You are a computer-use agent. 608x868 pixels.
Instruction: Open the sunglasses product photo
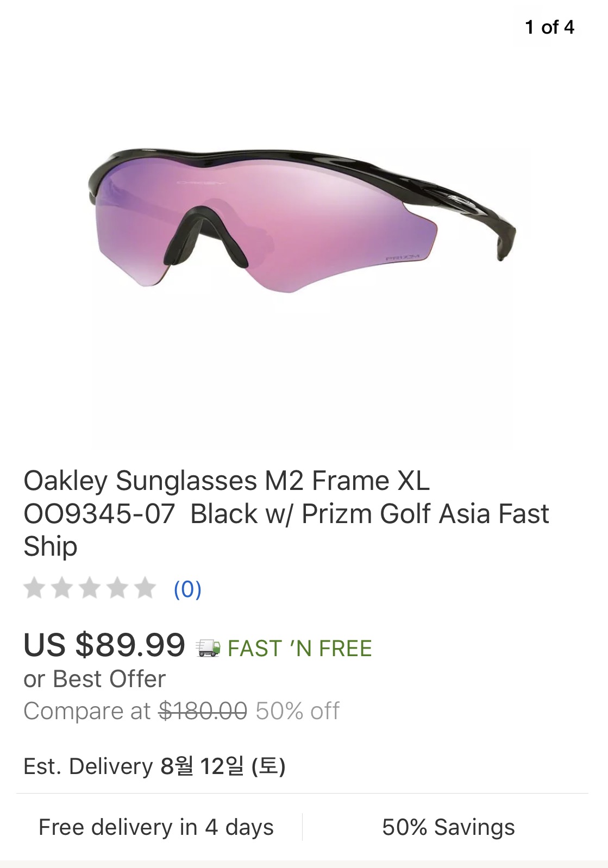[302, 228]
